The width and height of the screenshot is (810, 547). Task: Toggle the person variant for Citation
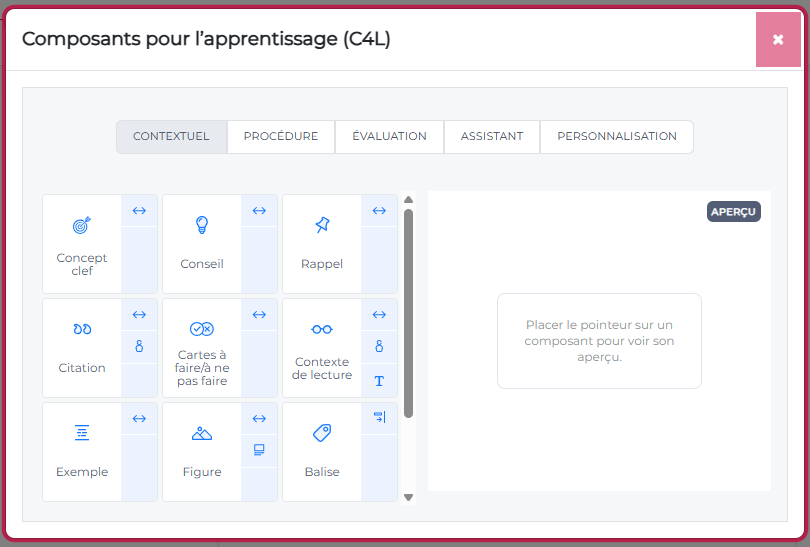coord(139,347)
